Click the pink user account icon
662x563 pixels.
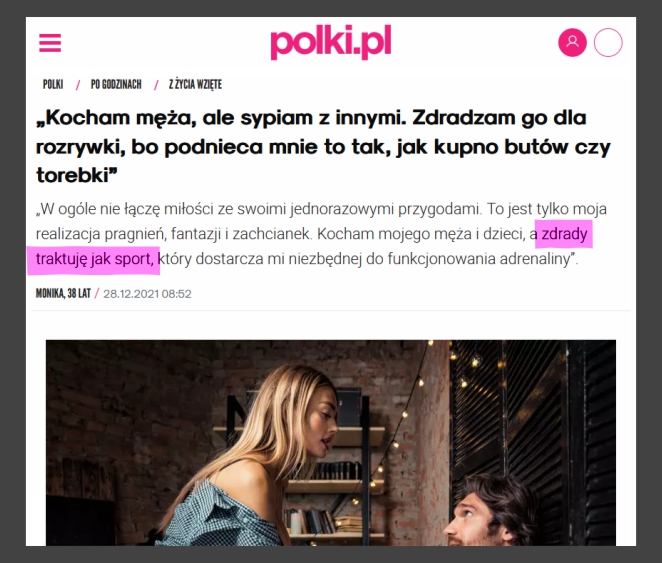pyautogui.click(x=572, y=42)
